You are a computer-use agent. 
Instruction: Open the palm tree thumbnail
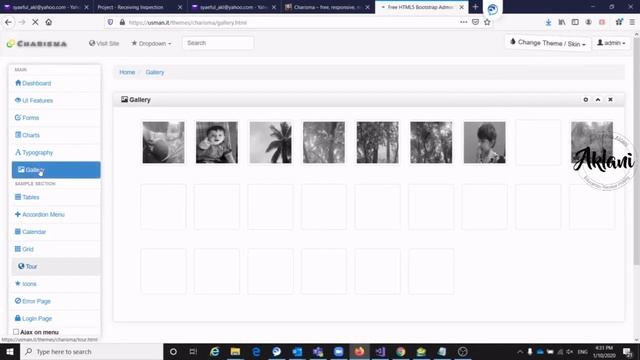click(x=271, y=142)
